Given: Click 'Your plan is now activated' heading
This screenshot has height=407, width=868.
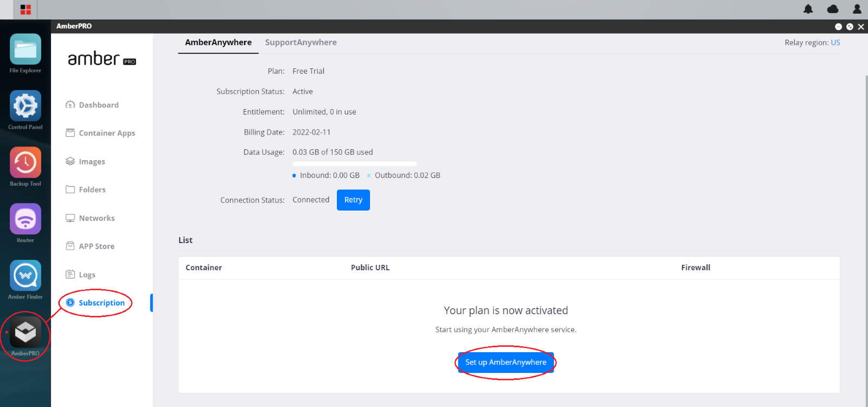Looking at the screenshot, I should (506, 310).
